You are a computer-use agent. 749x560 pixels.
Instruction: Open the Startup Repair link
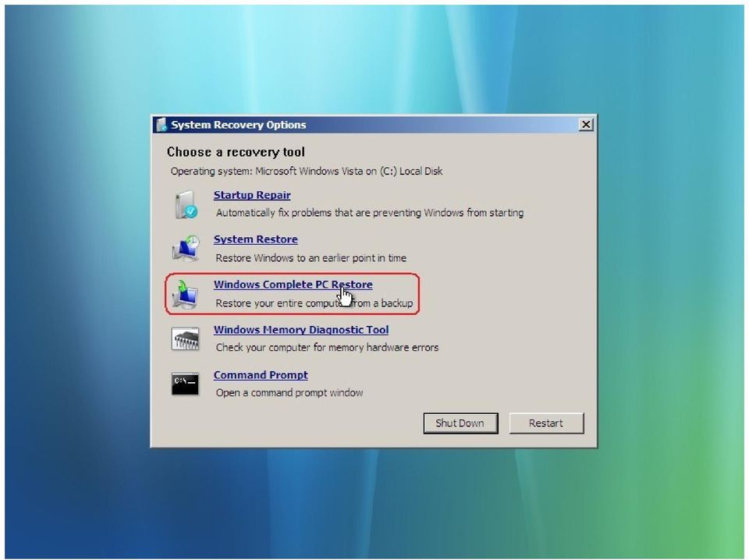point(252,195)
